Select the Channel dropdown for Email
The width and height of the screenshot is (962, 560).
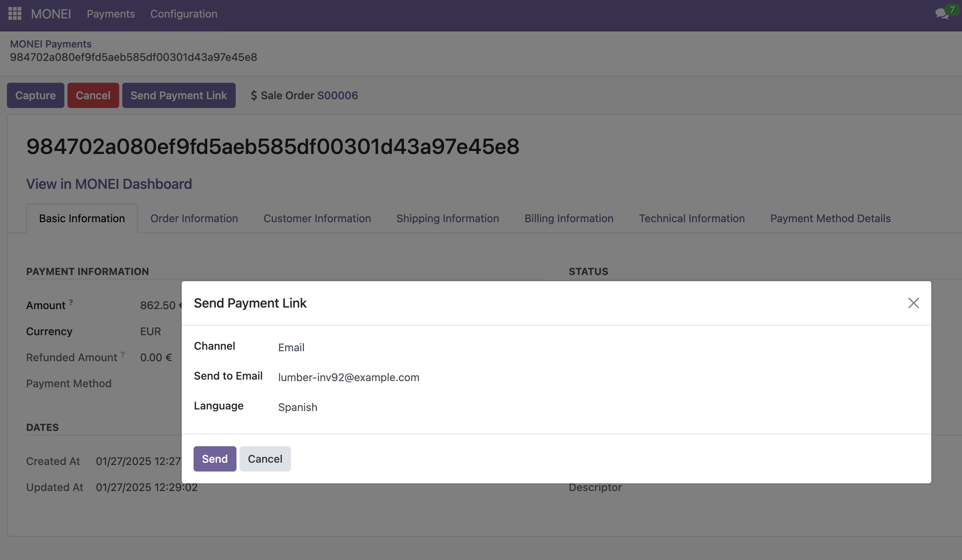[x=291, y=347]
